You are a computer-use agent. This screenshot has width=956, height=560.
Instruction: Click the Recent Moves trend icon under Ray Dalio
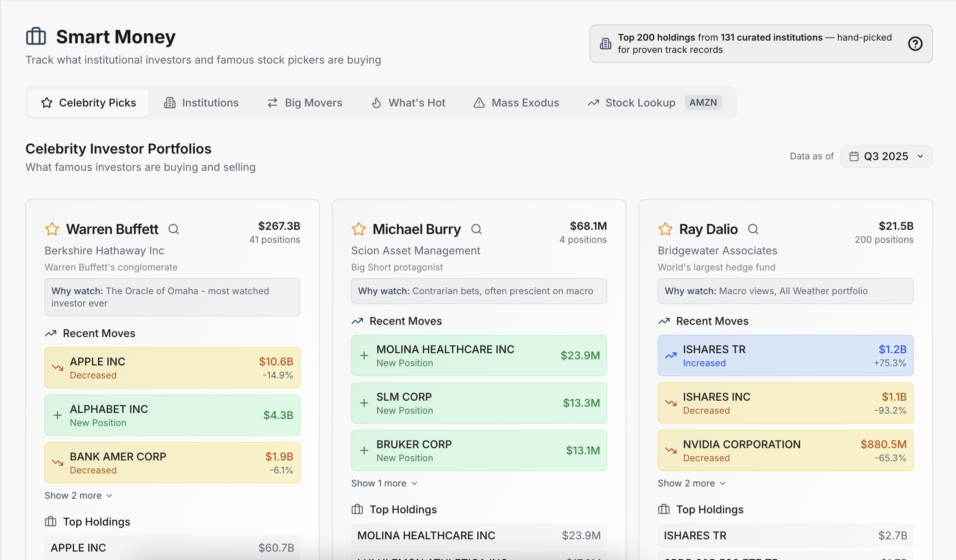point(664,321)
